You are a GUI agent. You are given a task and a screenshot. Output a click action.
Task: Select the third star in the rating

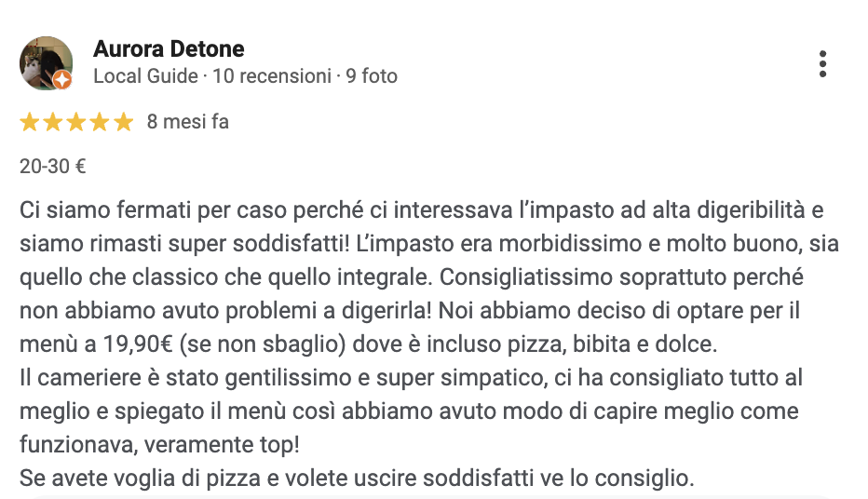click(76, 122)
